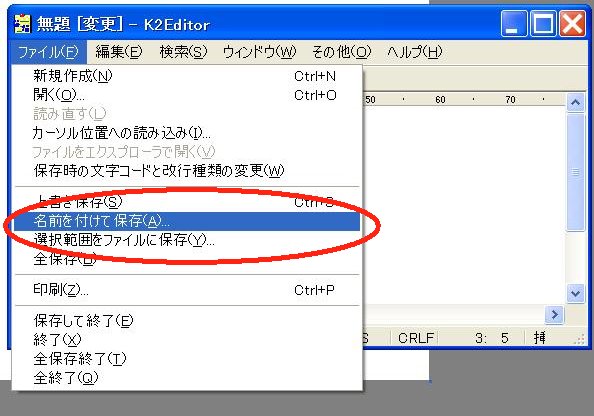
Task: Choose 印刷(Z)... to print
Action: tap(187, 290)
